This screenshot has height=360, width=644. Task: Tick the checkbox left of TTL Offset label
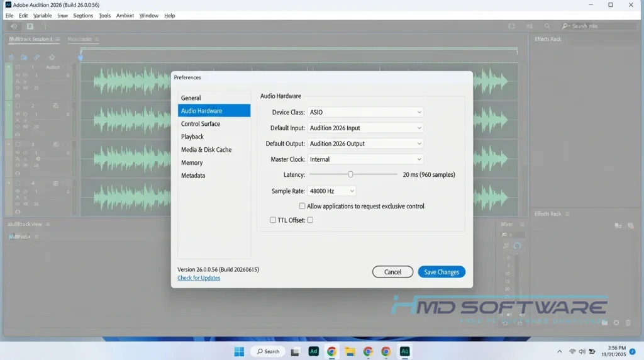click(273, 220)
